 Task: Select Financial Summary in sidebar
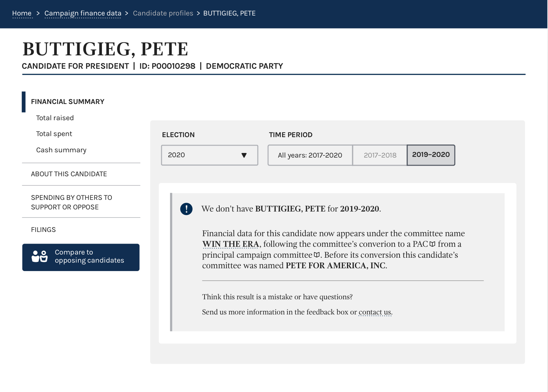[68, 102]
